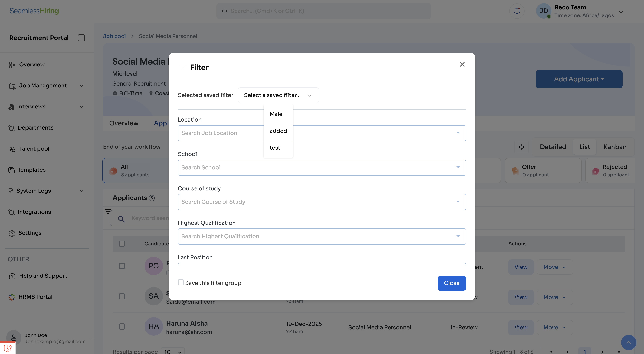Screen dimensions: 644x354
Task: Choose the 'added' saved filter option
Action: [x=278, y=131]
